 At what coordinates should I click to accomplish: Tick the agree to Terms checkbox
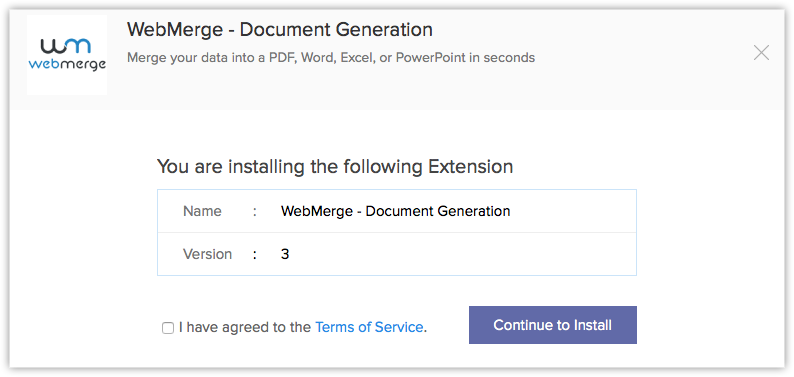[x=168, y=328]
